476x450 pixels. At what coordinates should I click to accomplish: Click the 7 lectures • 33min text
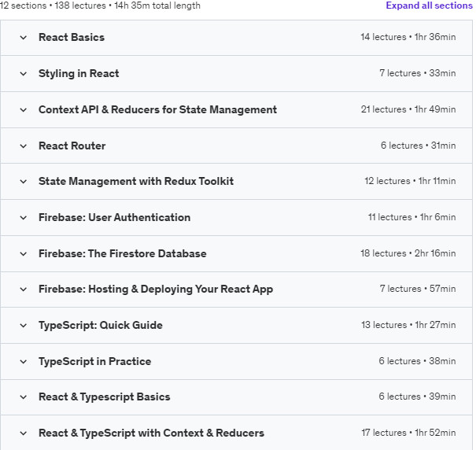(x=418, y=73)
